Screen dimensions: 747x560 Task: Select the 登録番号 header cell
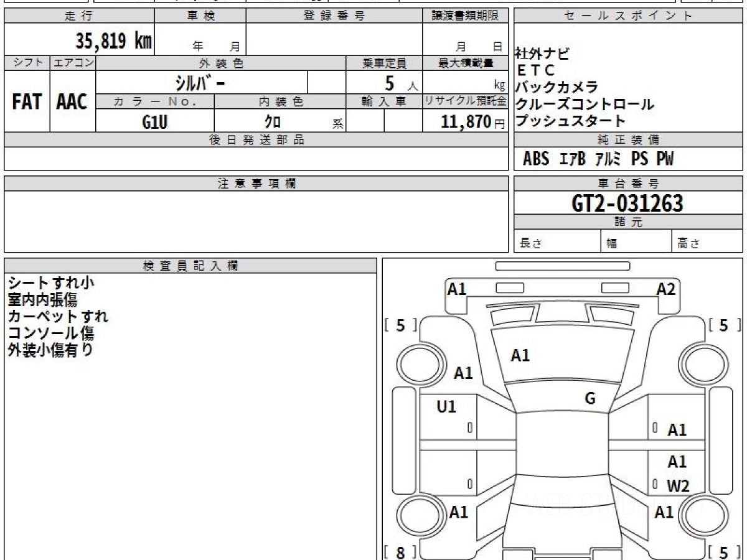click(x=334, y=16)
